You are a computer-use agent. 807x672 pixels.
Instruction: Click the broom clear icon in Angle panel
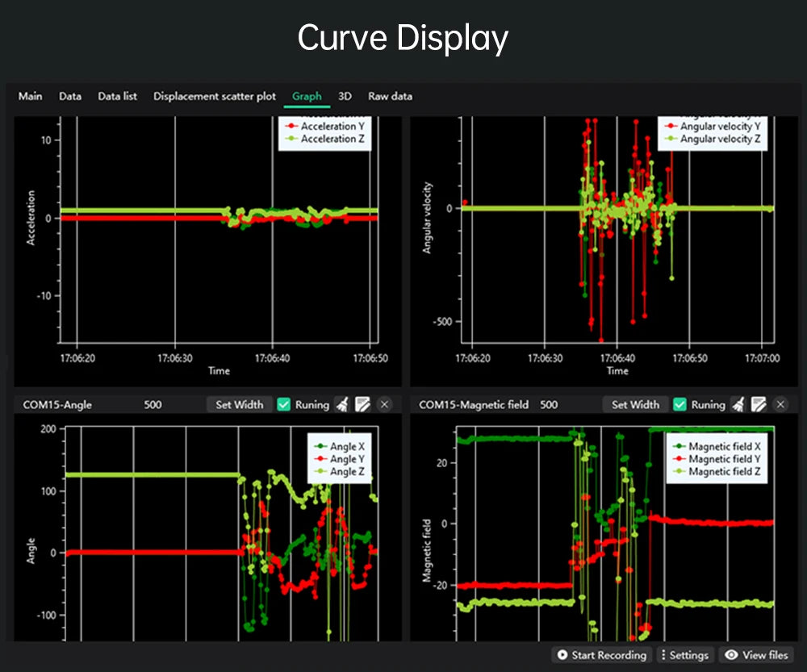[342, 404]
